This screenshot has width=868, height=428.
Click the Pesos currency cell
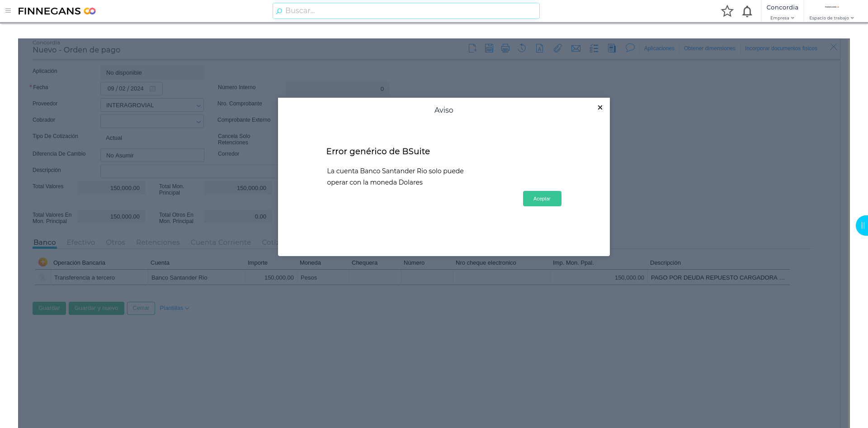pos(323,278)
